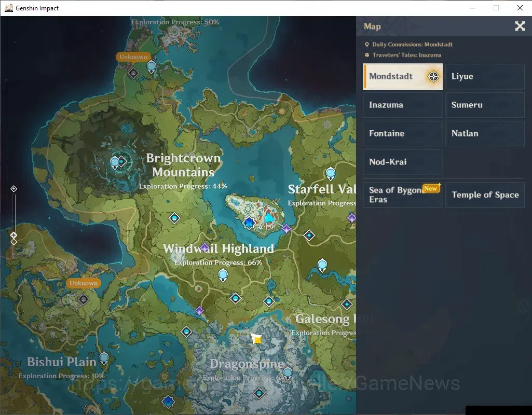The image size is (532, 415).
Task: Click Exploration Progress: 44% text
Action: (183, 186)
